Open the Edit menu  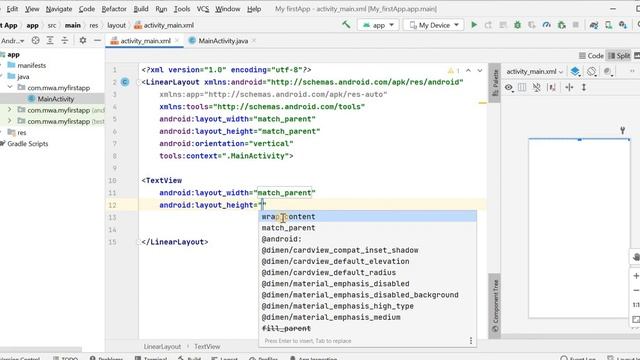pyautogui.click(x=12, y=9)
